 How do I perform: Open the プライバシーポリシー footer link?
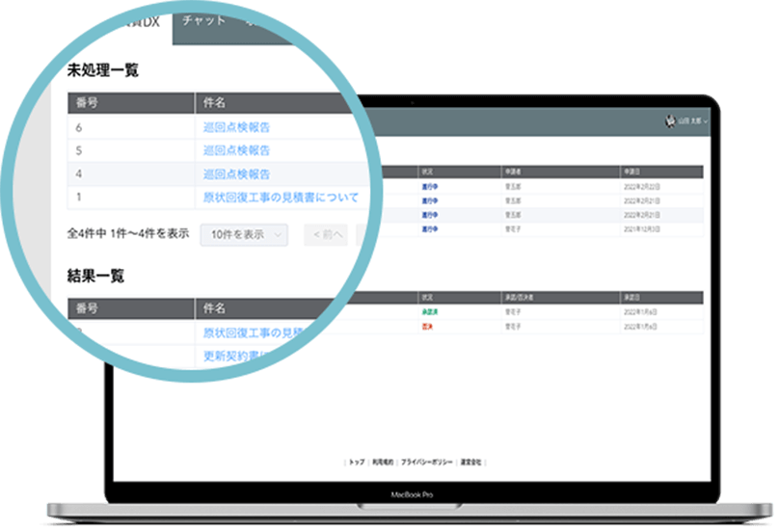point(426,463)
